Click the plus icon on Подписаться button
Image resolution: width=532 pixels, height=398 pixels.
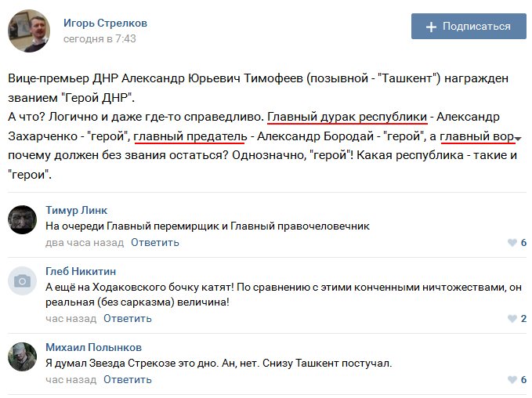tap(431, 27)
